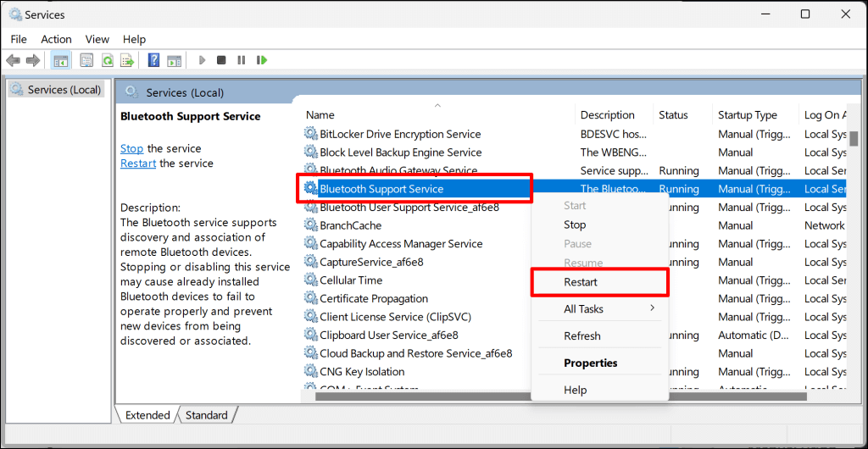Click the gear icon of BitLocker Drive Encryption Service
Viewport: 868px width, 449px height.
pyautogui.click(x=310, y=134)
